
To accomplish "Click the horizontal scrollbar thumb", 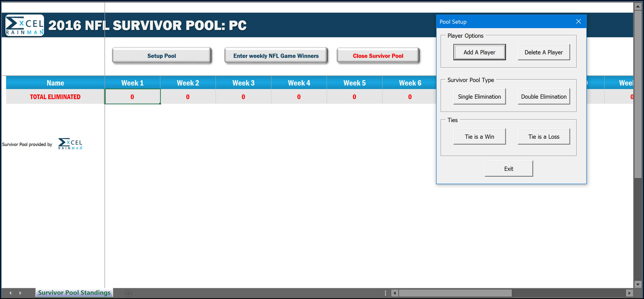I will pyautogui.click(x=455, y=293).
